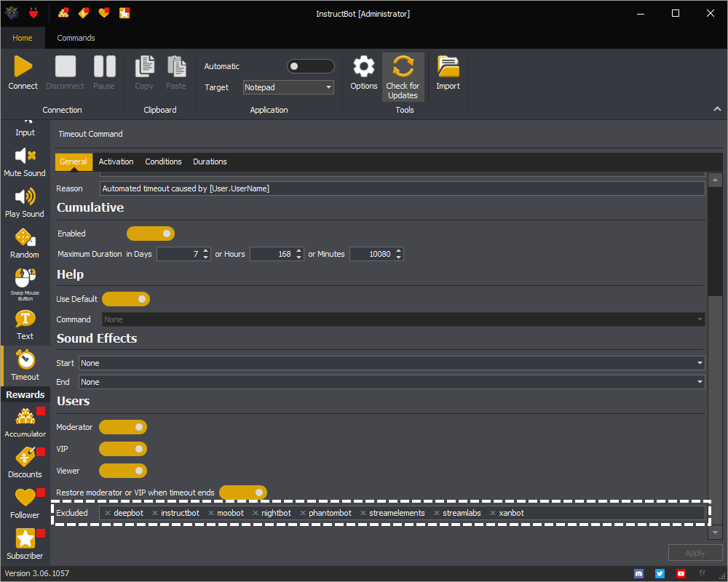Click the Reason text field

[403, 188]
